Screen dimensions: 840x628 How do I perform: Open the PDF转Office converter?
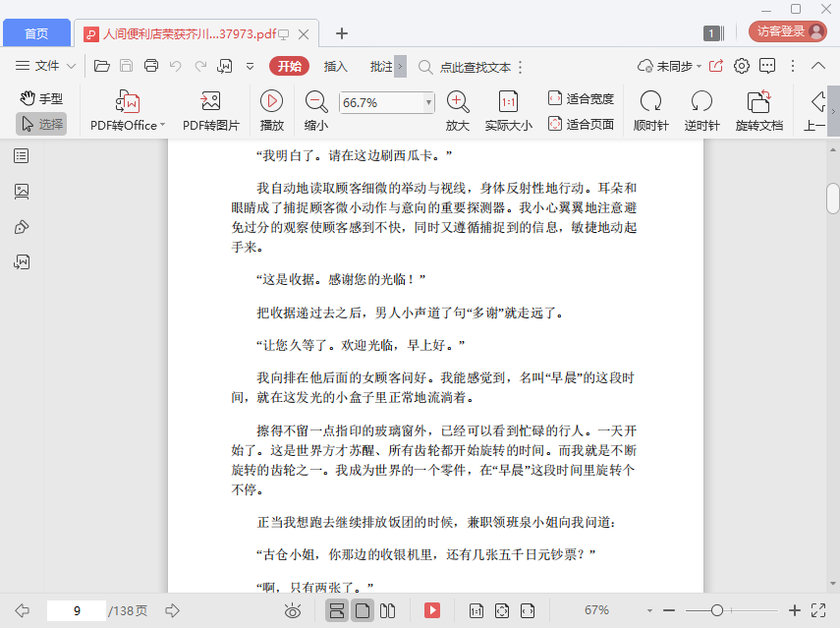pyautogui.click(x=128, y=111)
